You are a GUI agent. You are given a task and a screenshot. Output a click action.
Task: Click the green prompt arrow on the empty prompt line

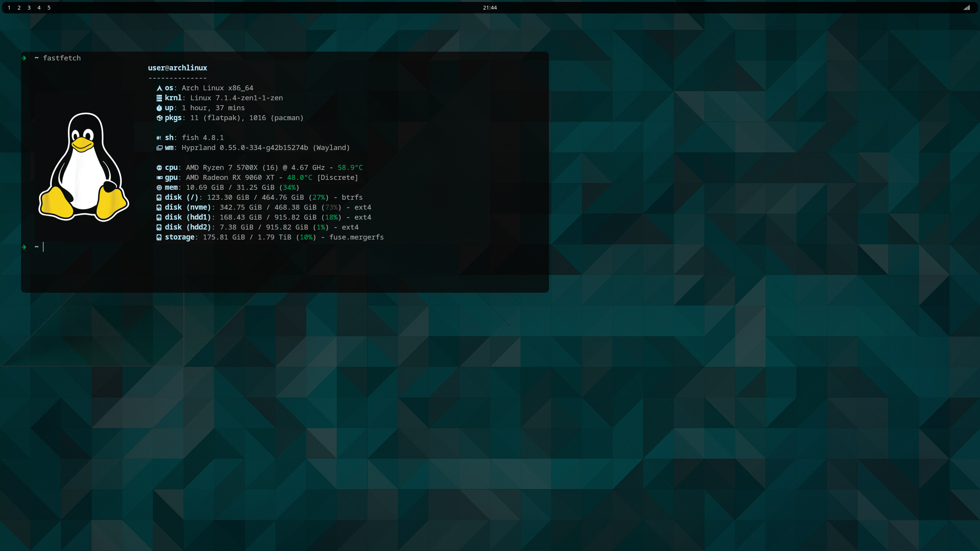24,247
